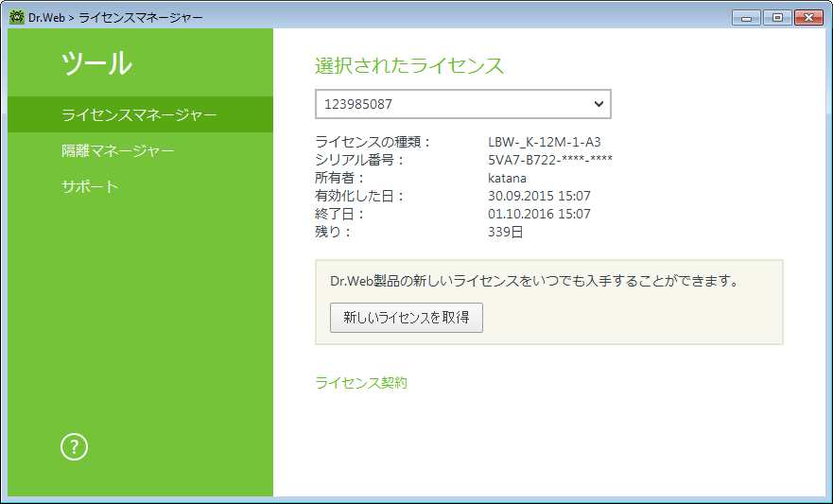Expand the license dropdown showing 123985087

click(462, 104)
